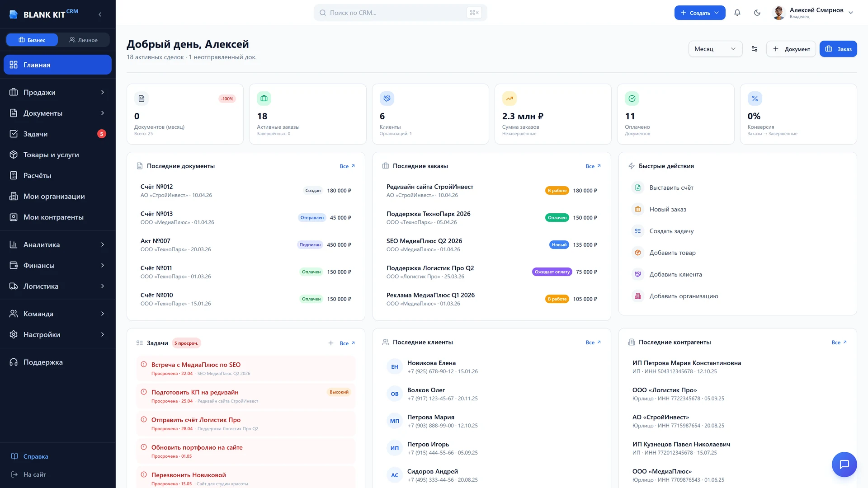
Task: Open Мои контрагенты
Action: (57, 217)
